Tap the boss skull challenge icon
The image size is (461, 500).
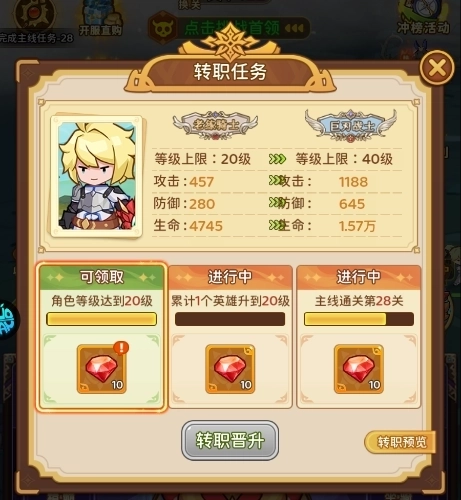click(162, 28)
